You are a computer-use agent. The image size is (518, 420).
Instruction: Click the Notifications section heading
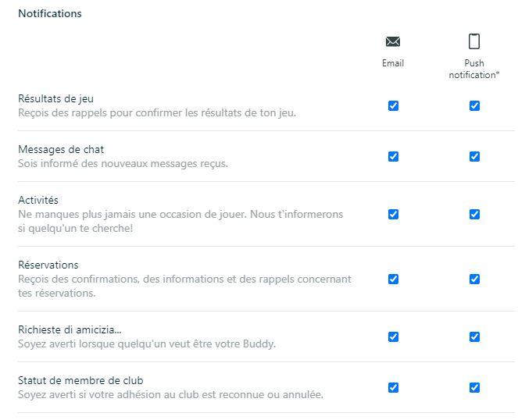coord(50,13)
